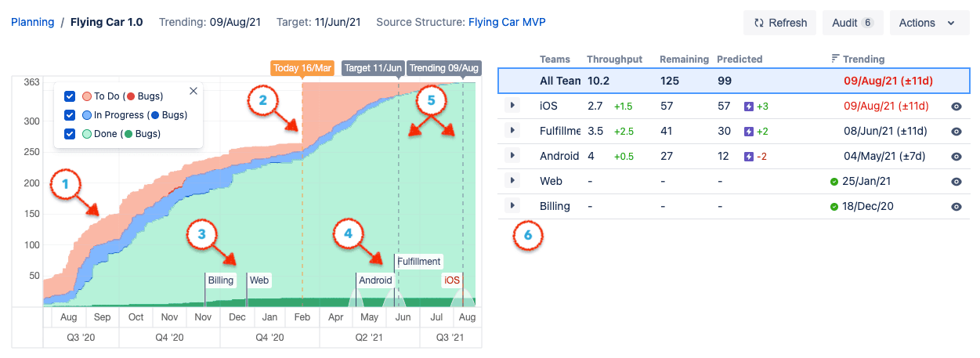Click the lightning icon in Android row

tap(748, 156)
